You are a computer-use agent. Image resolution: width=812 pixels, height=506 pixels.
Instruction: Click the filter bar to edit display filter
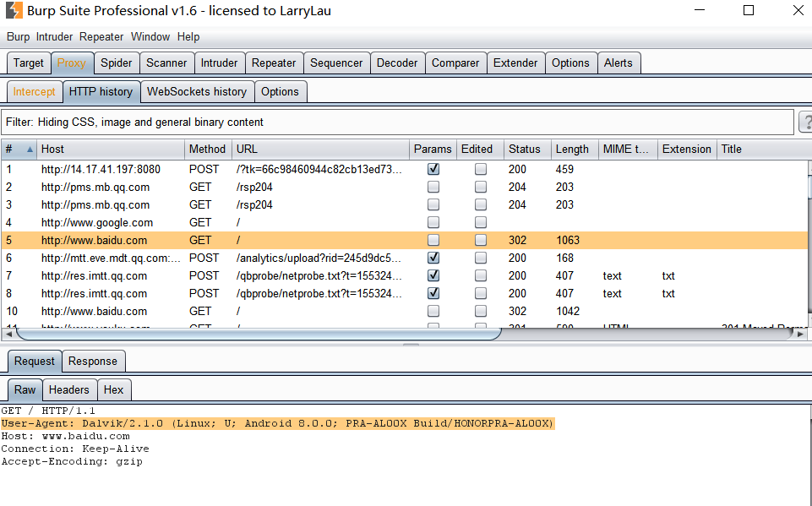(x=397, y=122)
